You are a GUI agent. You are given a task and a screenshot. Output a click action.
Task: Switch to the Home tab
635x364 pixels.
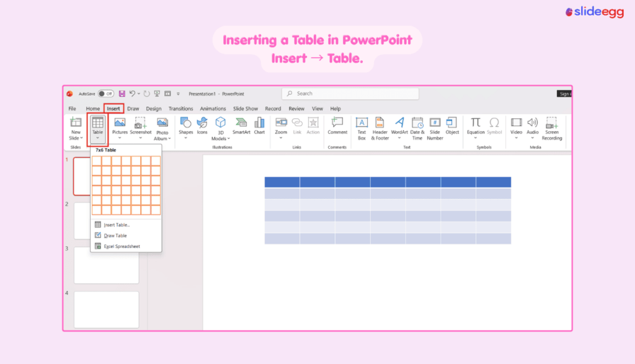(x=93, y=109)
